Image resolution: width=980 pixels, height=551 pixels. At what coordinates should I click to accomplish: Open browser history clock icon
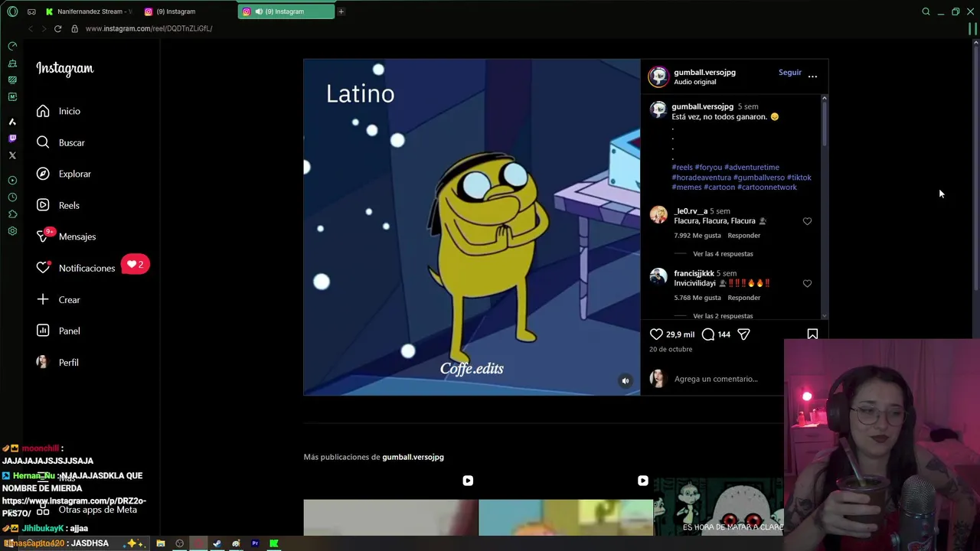[x=12, y=197]
